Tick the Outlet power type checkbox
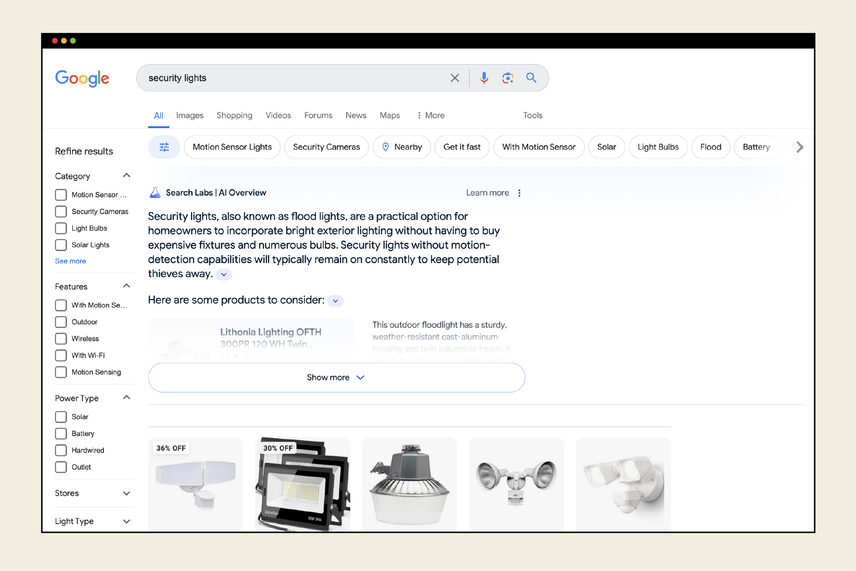The width and height of the screenshot is (856, 571). pos(61,467)
